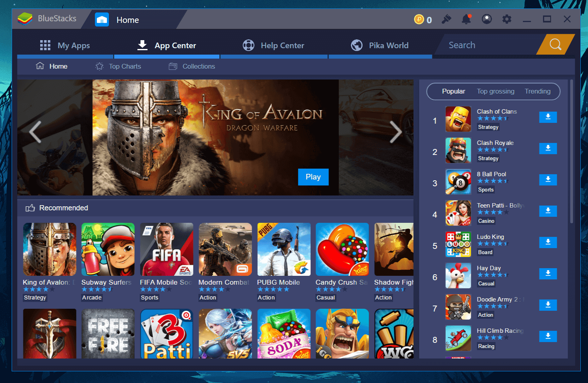Click the Casual tag under Candy Crush
The height and width of the screenshot is (383, 588).
click(326, 297)
